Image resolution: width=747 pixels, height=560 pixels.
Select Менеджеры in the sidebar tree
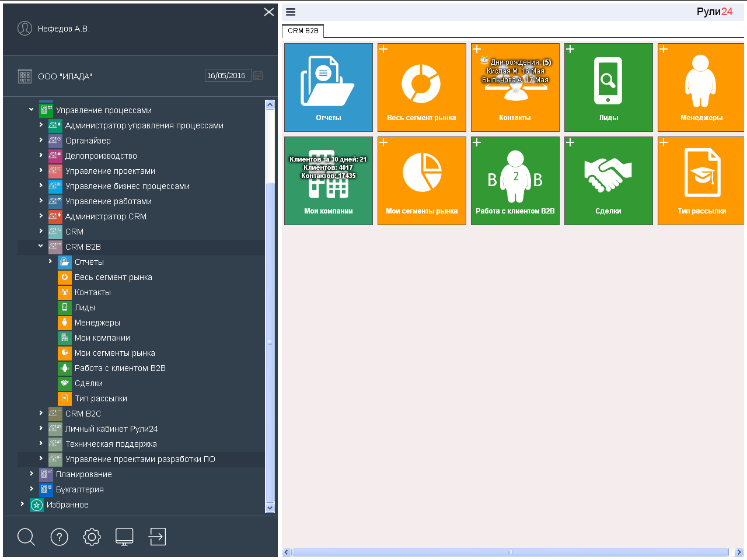(97, 323)
